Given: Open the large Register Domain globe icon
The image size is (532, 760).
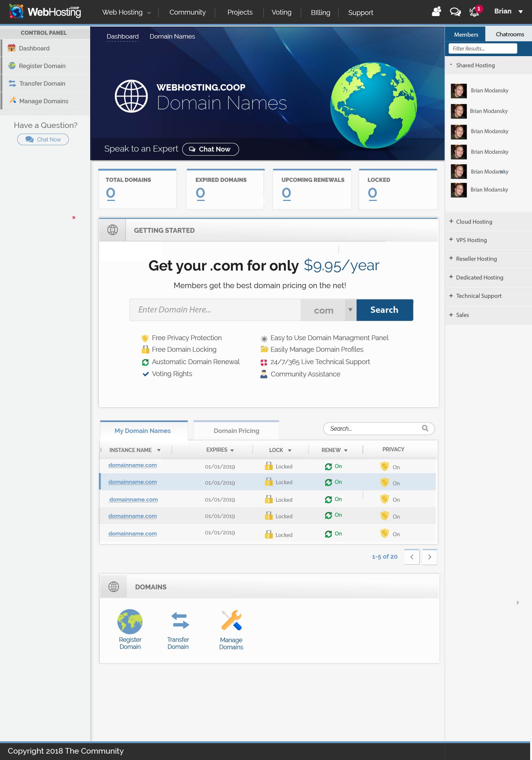Looking at the screenshot, I should click(x=130, y=622).
